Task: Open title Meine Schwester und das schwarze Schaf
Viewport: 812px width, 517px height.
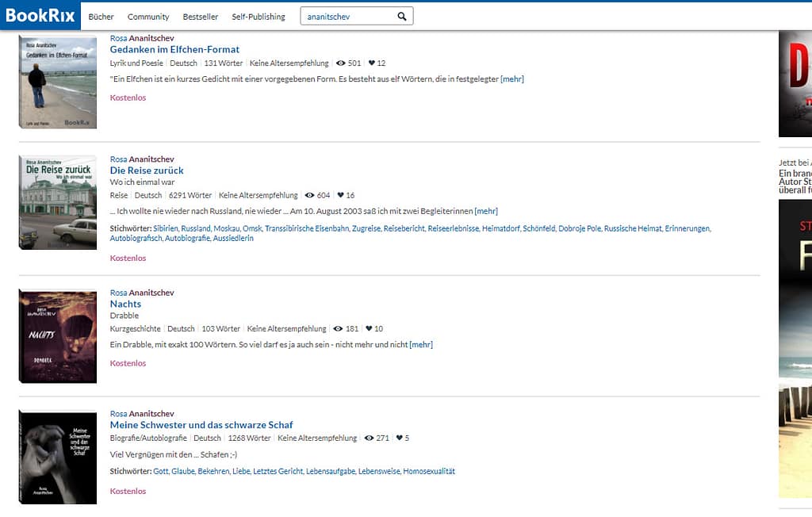Action: (201, 425)
